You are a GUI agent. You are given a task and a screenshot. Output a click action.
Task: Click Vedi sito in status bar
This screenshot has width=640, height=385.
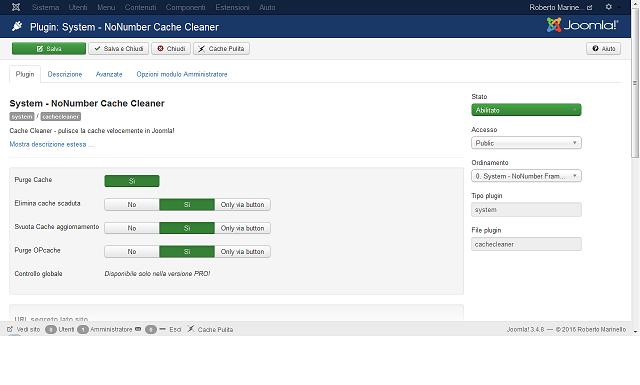24,329
